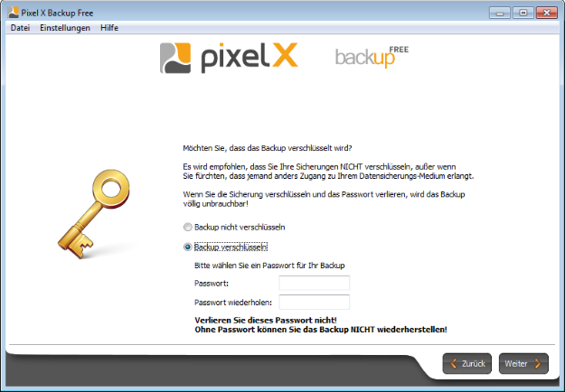Select "Backup verschlüsseln" radio option
This screenshot has height=392, width=565.
click(187, 247)
